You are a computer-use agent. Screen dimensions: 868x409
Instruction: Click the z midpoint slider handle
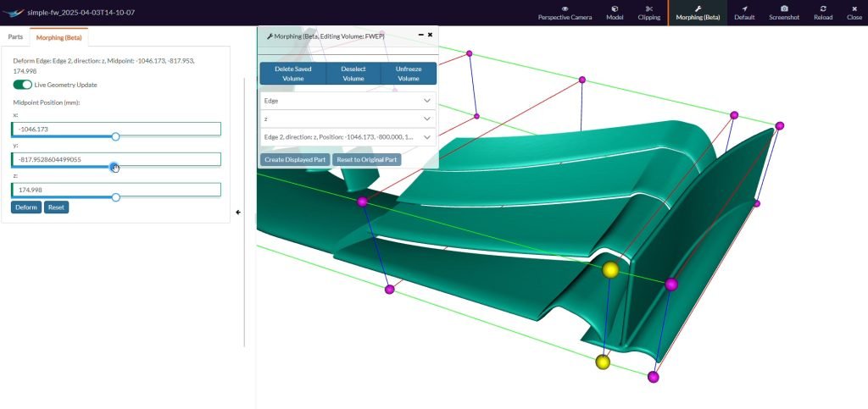pyautogui.click(x=115, y=197)
